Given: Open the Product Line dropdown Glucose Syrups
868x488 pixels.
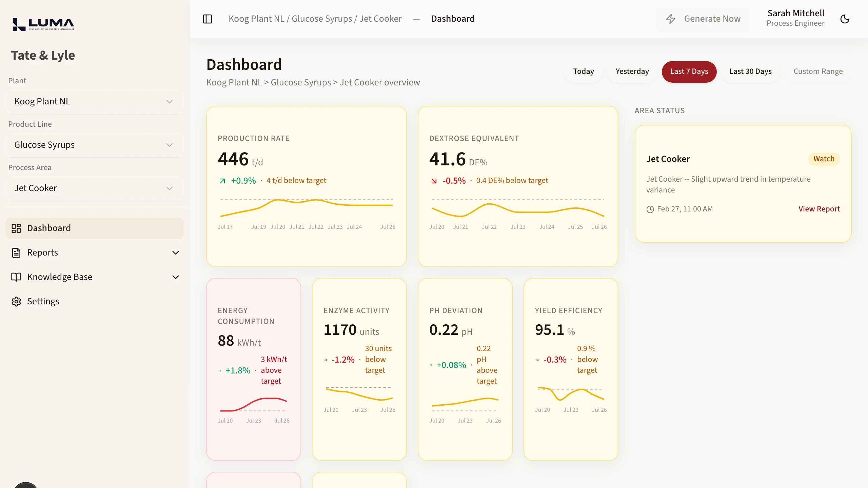Looking at the screenshot, I should [x=95, y=145].
